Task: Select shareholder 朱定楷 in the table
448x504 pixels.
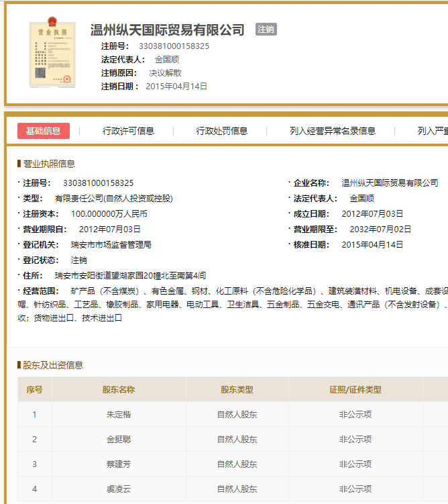Action: 119,414
